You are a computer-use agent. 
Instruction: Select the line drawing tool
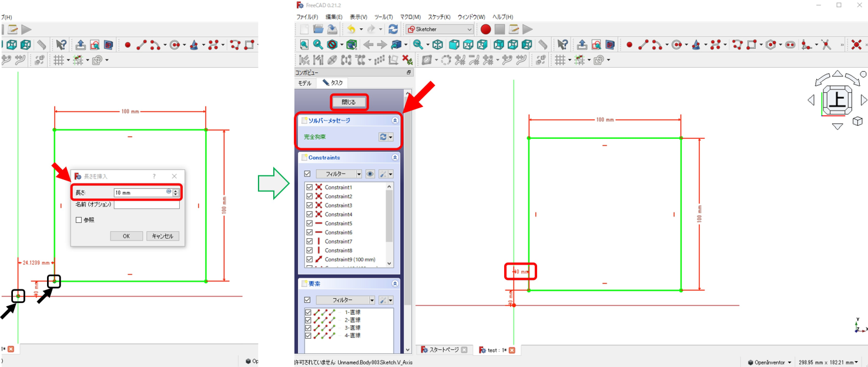click(643, 45)
